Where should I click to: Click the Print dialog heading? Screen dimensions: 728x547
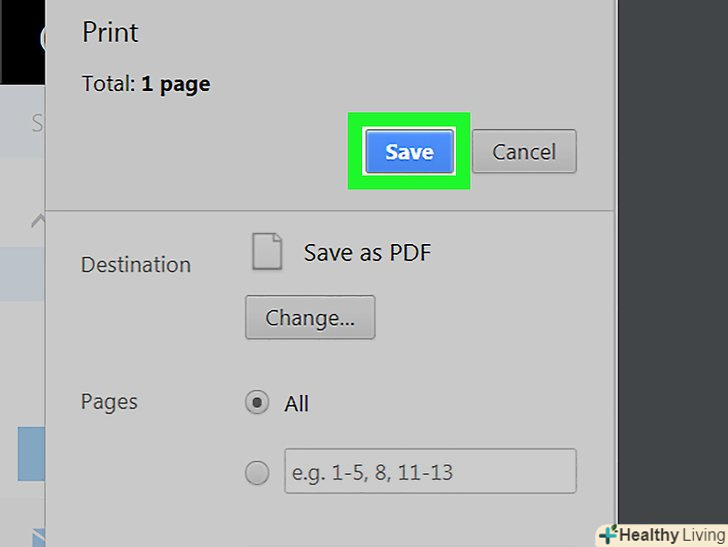coord(110,32)
